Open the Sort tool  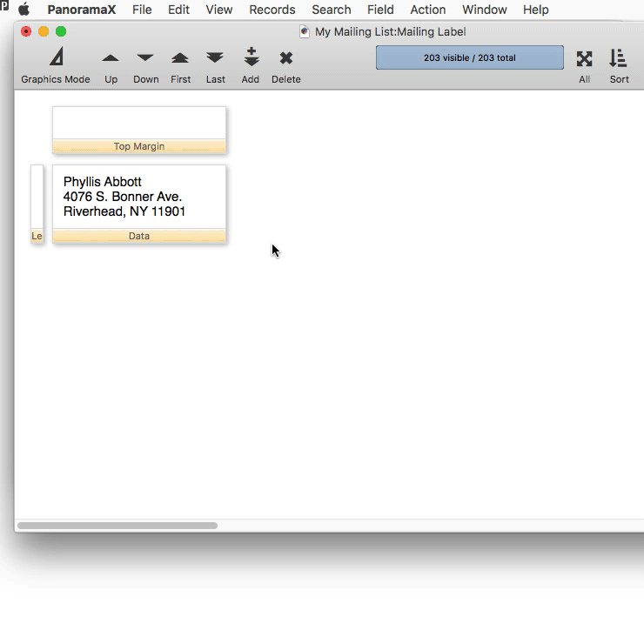coord(618,57)
